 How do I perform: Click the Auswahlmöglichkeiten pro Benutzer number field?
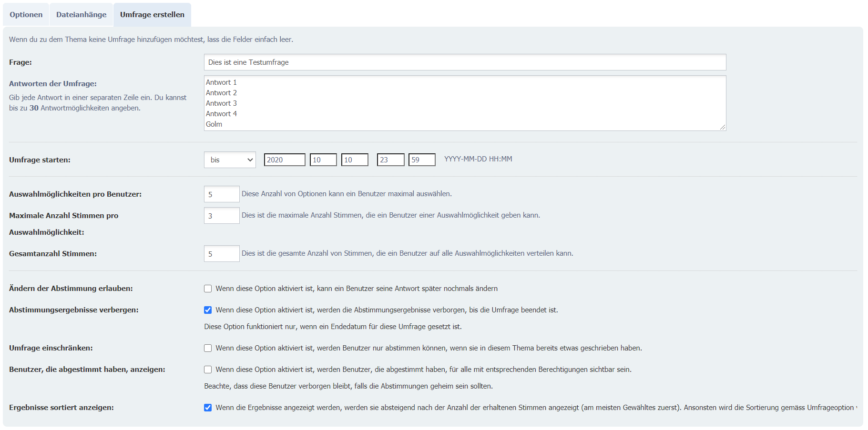222,194
